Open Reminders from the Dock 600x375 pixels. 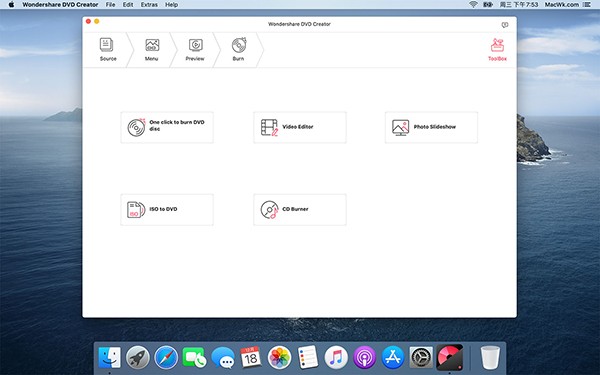coord(308,357)
